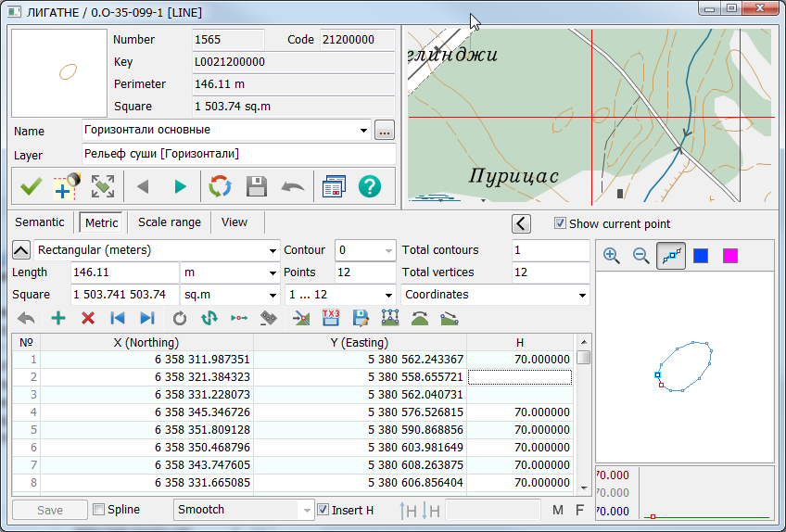Uncheck Show current point checkbox
786x532 pixels.
point(560,223)
